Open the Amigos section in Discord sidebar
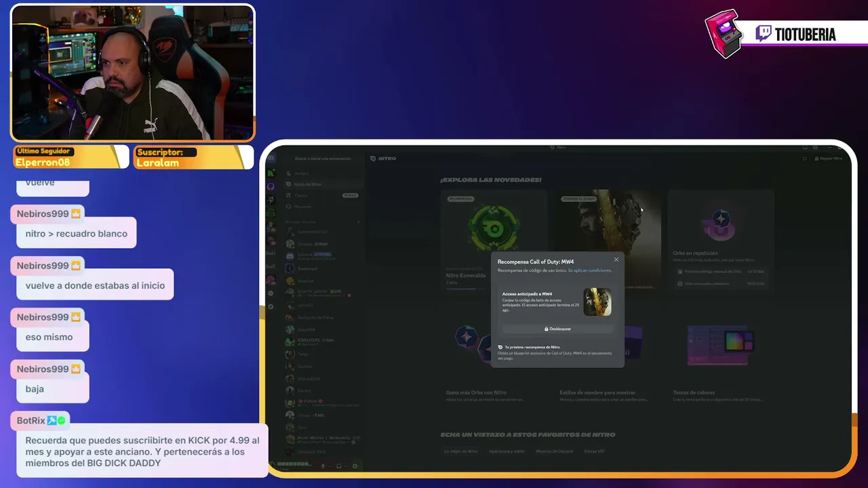 click(323, 174)
